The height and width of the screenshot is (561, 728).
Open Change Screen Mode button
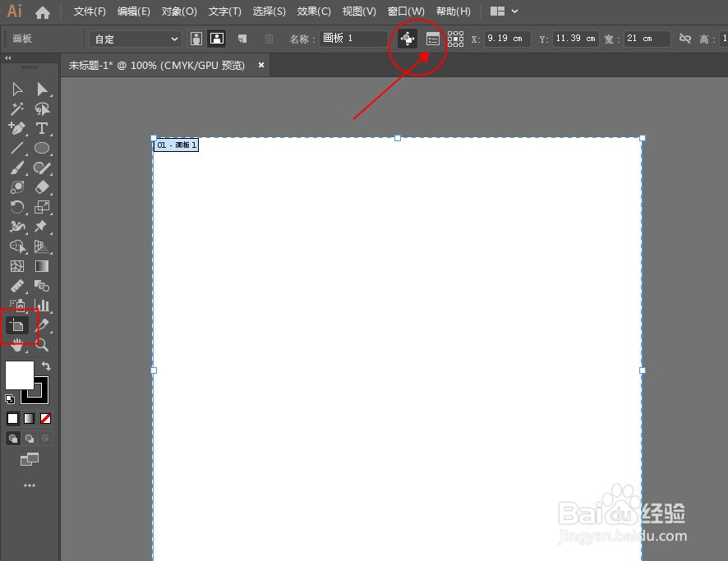(x=30, y=459)
